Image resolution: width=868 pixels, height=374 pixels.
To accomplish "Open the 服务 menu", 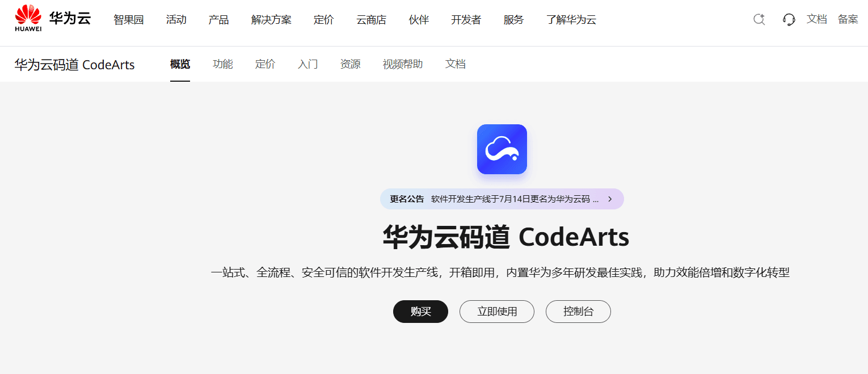I will 514,20.
